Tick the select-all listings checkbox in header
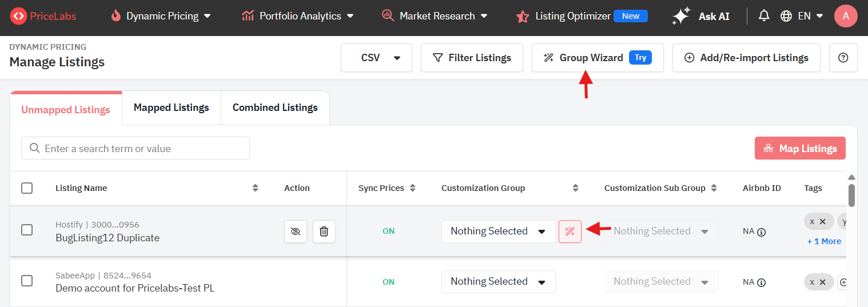 27,188
